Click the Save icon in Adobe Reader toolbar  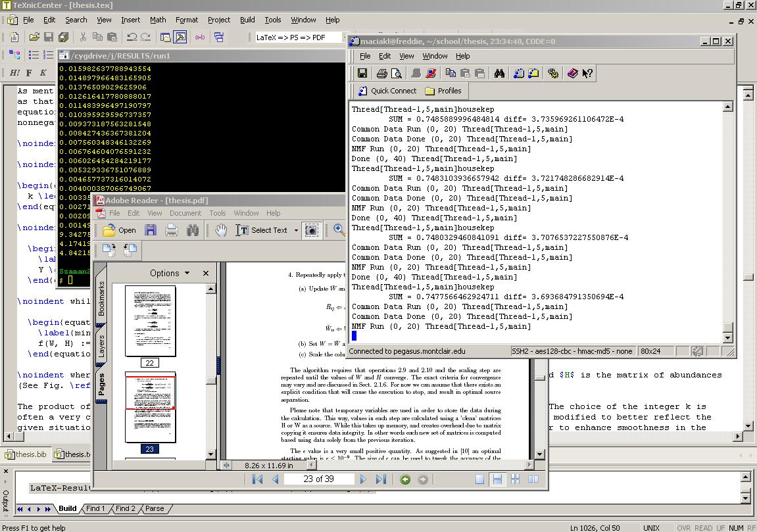click(x=151, y=230)
